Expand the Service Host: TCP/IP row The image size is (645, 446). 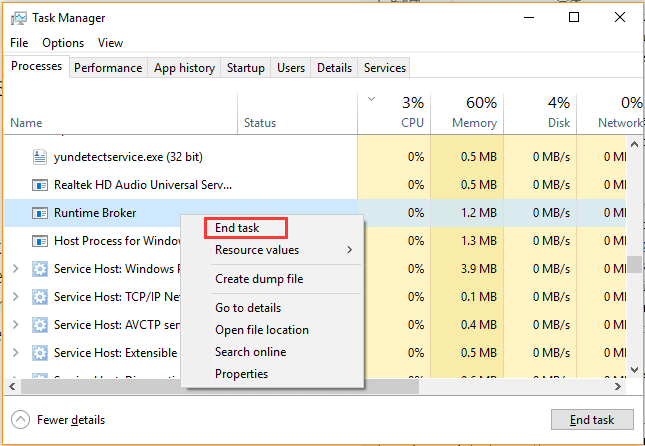point(16,297)
